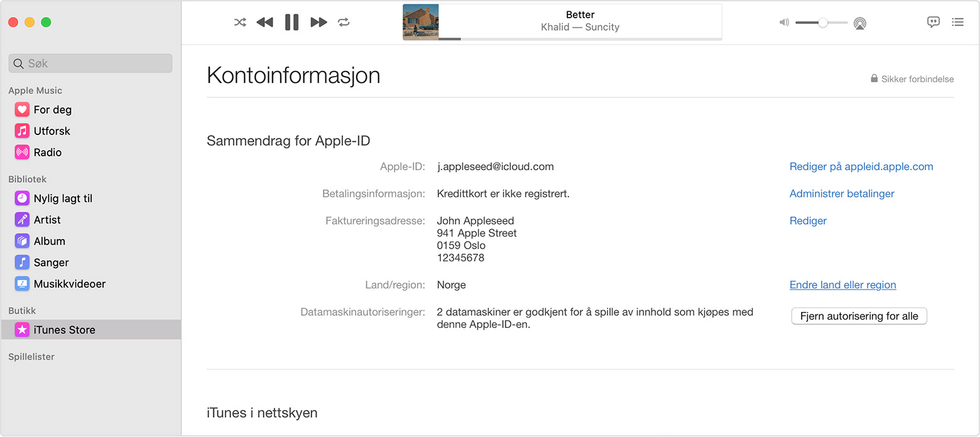
Task: Switch to the For deg tab
Action: pyautogui.click(x=52, y=109)
